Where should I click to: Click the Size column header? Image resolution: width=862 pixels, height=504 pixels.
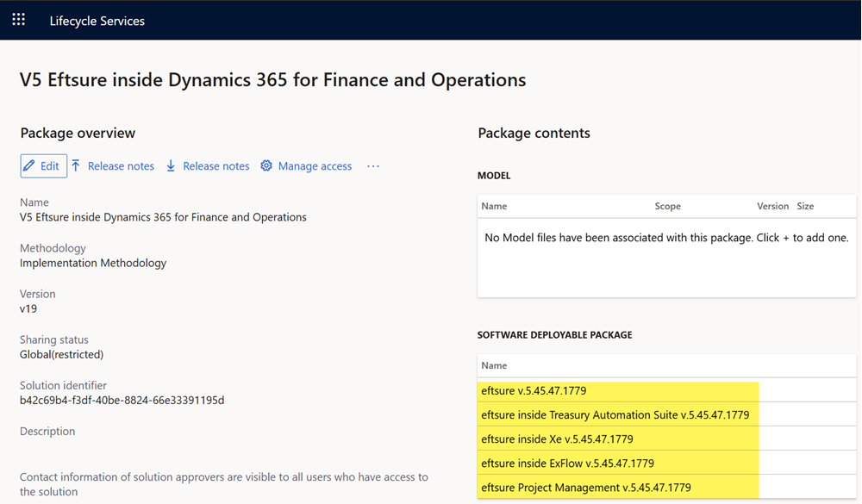click(x=805, y=206)
